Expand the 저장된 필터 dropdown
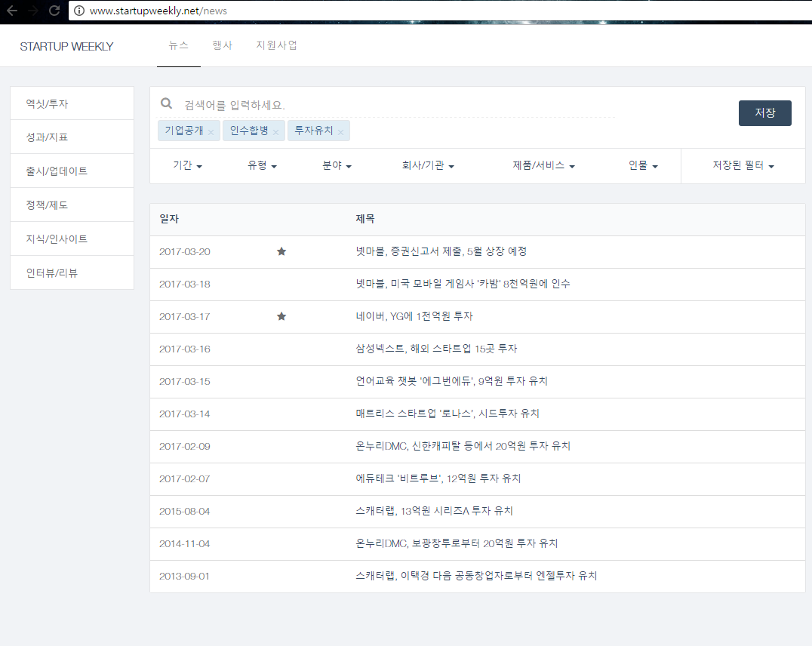 point(743,165)
